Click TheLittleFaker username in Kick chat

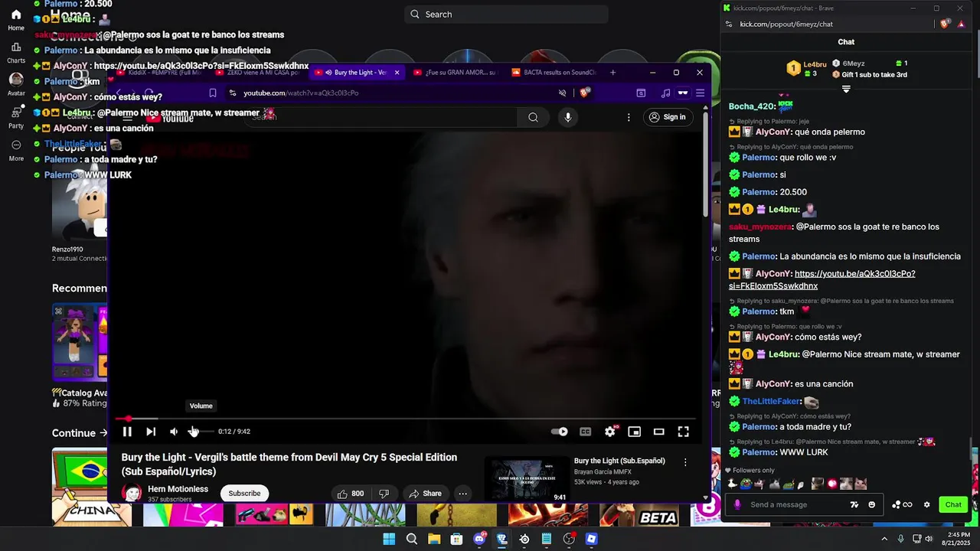point(772,402)
